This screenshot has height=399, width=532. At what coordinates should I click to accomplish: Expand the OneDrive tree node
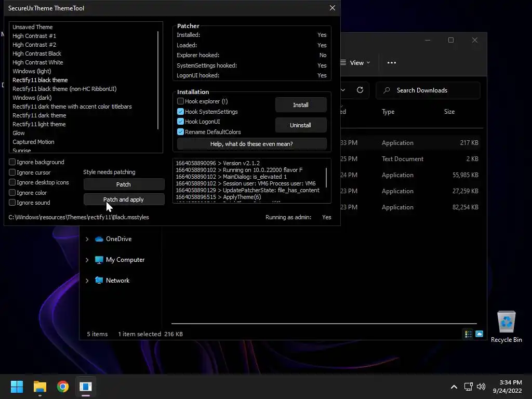click(87, 239)
